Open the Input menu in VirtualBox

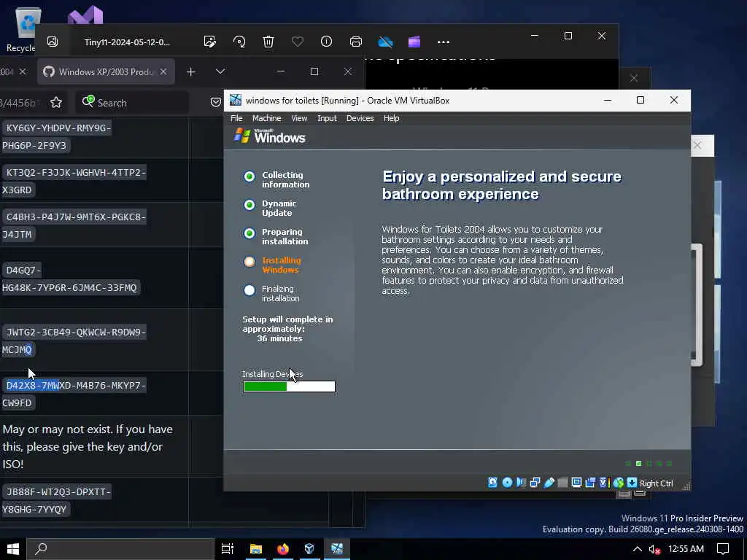pos(327,118)
